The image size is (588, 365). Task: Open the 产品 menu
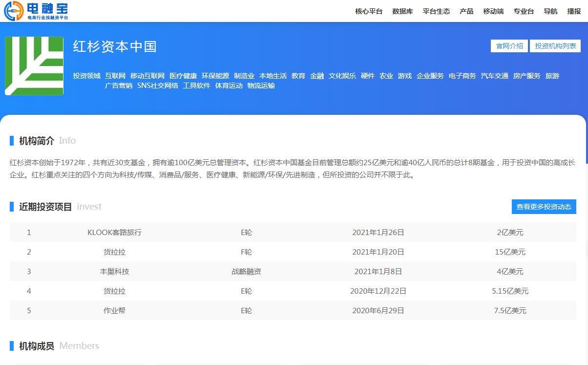click(x=466, y=11)
